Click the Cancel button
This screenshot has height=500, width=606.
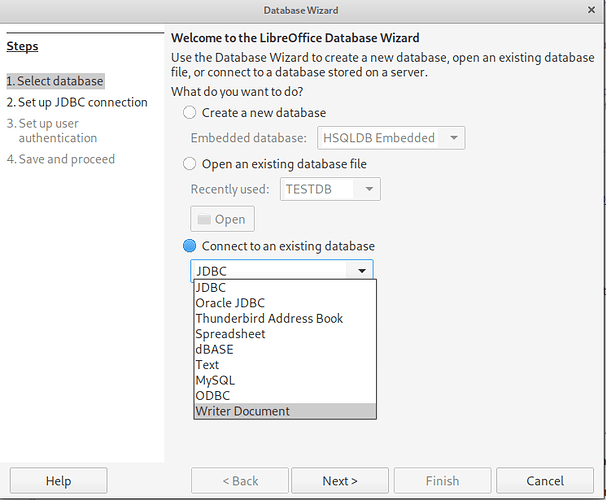pyautogui.click(x=545, y=481)
